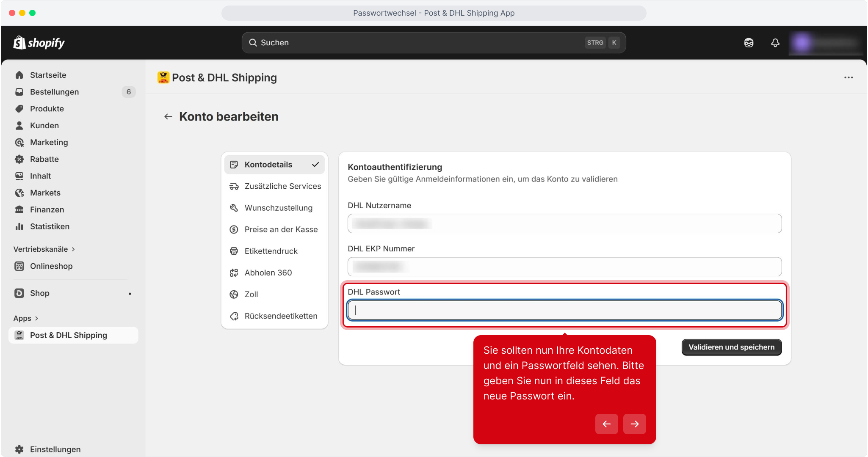The height and width of the screenshot is (457, 868).
Task: Click the Suchen search bar
Action: tap(434, 43)
